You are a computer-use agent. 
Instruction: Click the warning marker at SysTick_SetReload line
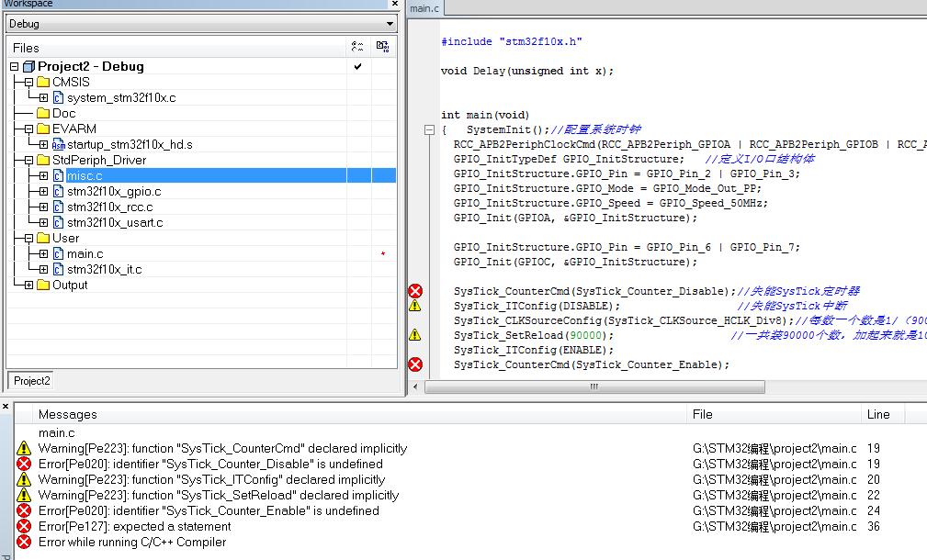[415, 335]
